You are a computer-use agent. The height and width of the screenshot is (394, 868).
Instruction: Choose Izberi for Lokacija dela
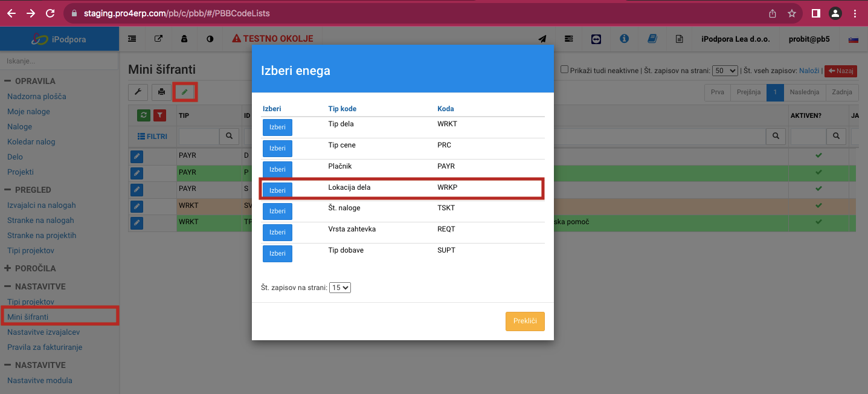[x=277, y=190]
